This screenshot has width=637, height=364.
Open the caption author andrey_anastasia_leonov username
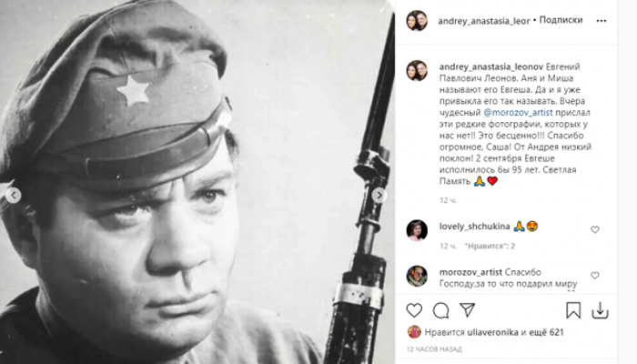pyautogui.click(x=491, y=66)
